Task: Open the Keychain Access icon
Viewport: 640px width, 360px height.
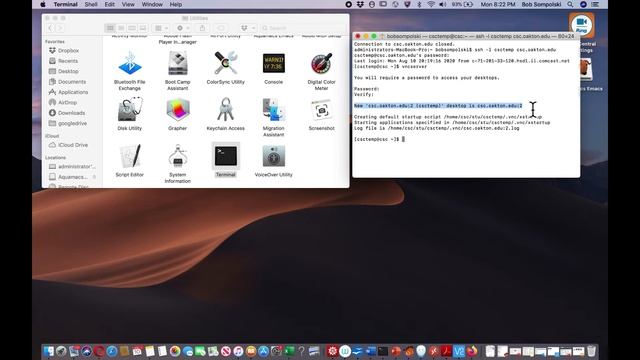Action: [x=226, y=109]
